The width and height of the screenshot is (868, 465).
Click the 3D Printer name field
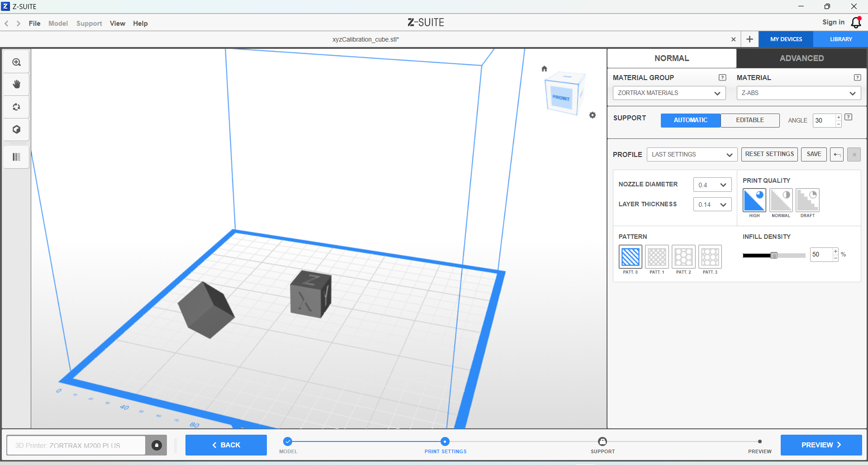click(x=76, y=446)
